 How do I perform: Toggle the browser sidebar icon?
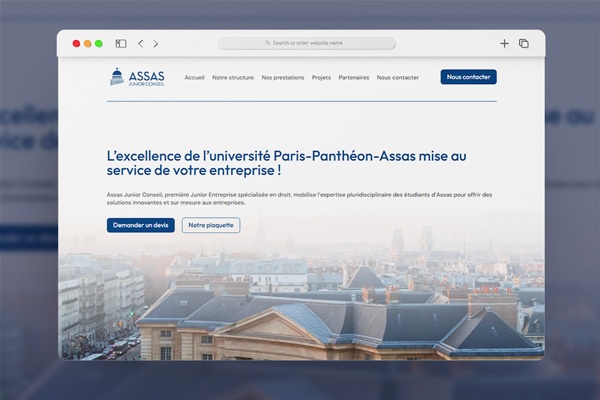(121, 44)
